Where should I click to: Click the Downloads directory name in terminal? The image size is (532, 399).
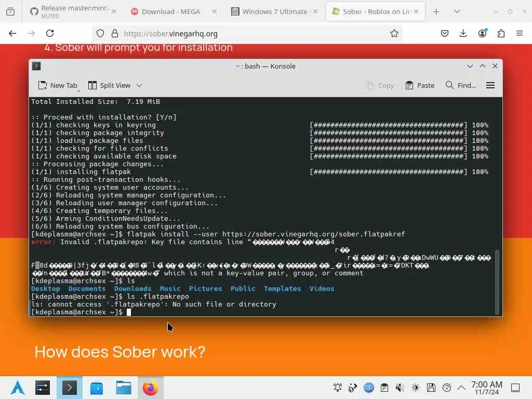[x=132, y=289]
